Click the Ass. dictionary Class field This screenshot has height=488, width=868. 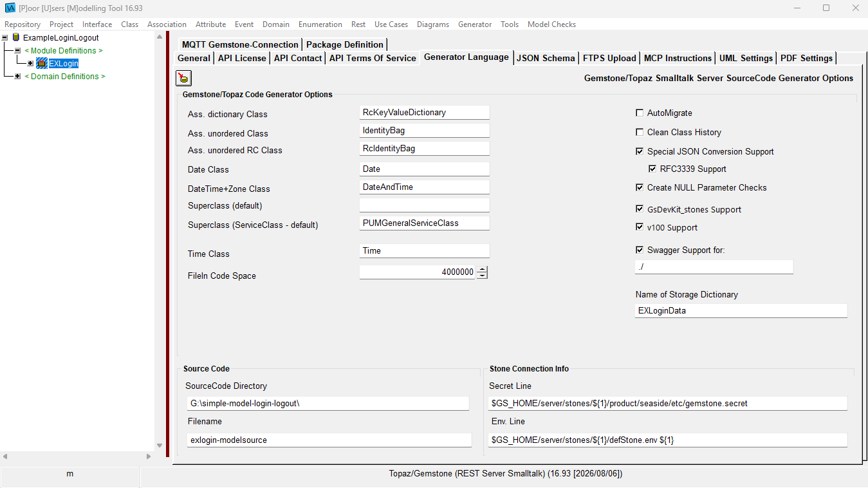[x=425, y=113]
